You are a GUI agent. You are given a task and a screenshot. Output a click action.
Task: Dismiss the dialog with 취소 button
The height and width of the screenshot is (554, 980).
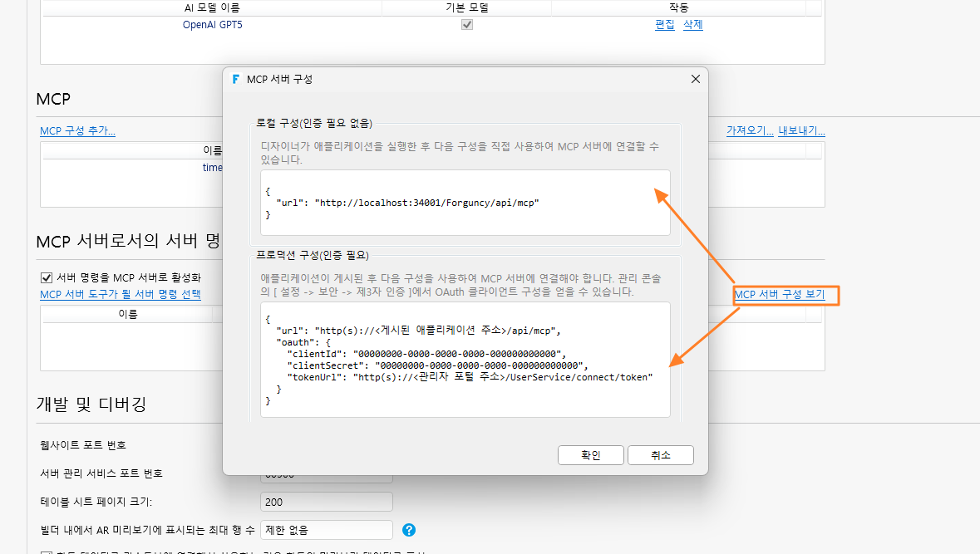click(661, 455)
